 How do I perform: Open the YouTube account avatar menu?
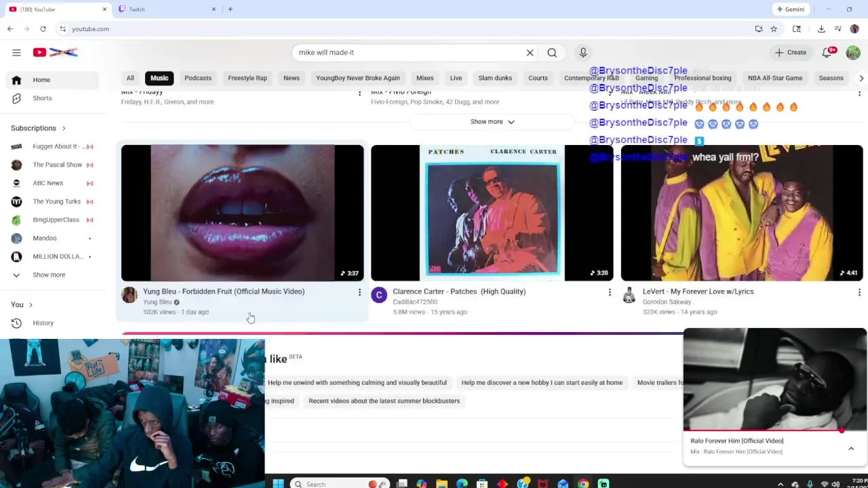853,52
